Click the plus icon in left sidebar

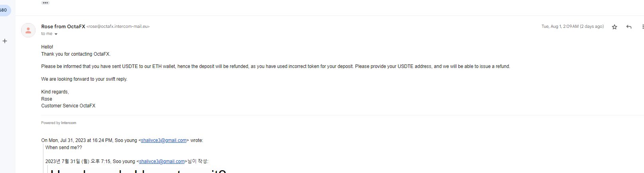pos(5,41)
